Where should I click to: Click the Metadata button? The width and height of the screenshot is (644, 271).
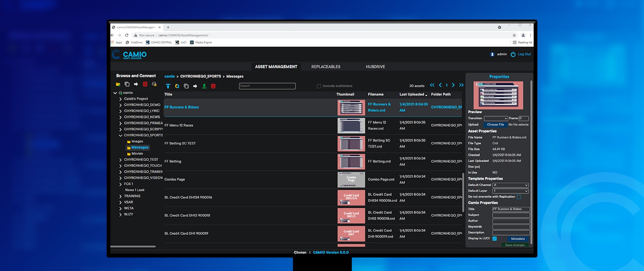coord(518,239)
